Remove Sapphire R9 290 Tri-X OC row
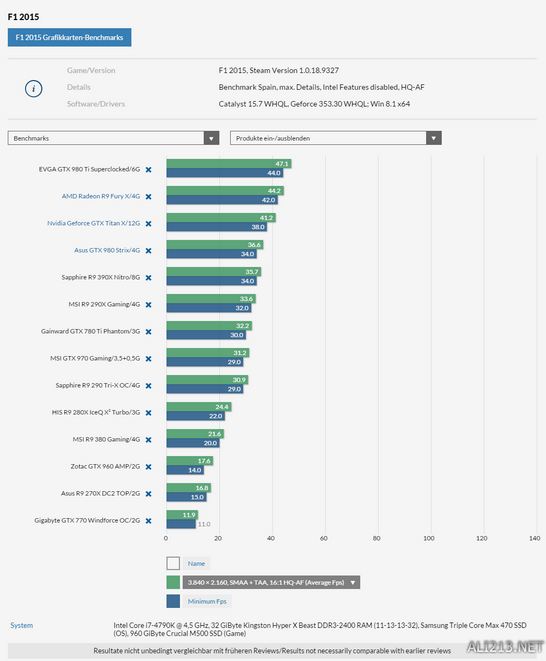Image resolution: width=546 pixels, height=661 pixels. coord(148,385)
